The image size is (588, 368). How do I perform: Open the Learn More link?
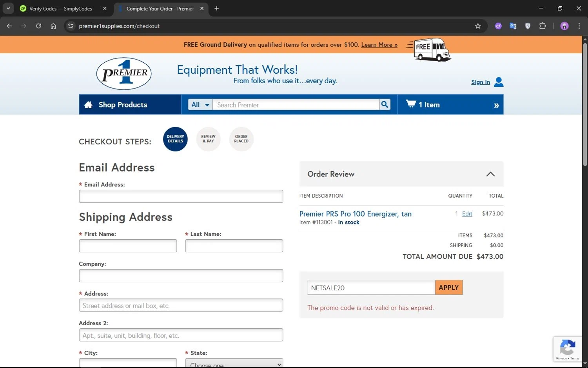pos(379,45)
